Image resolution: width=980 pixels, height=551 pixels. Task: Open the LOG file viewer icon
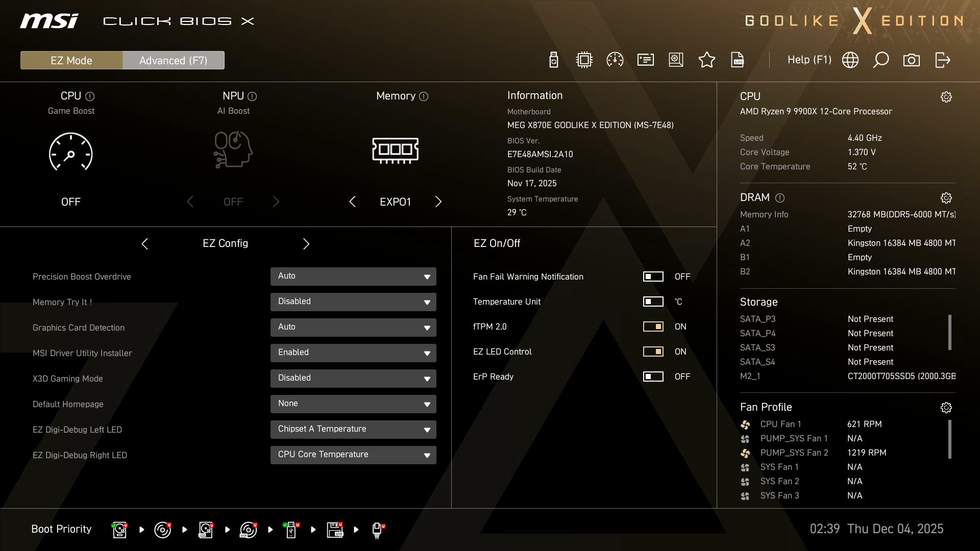738,60
